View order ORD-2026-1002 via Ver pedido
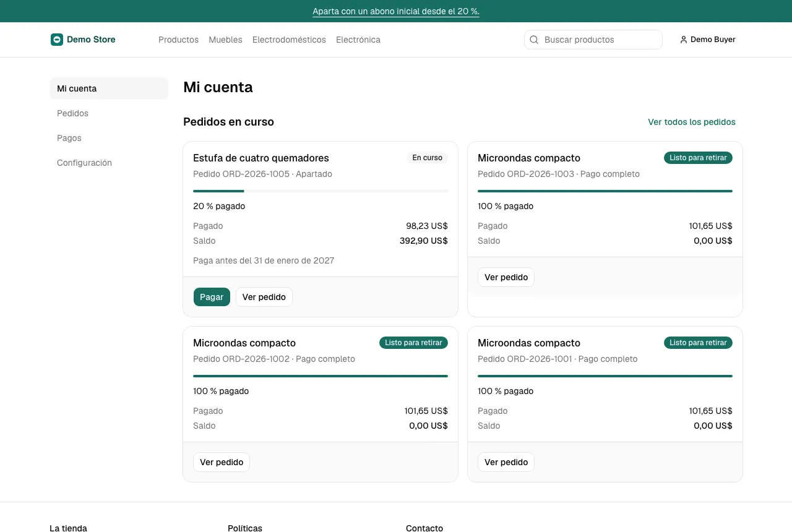This screenshot has width=792, height=532. point(222,462)
